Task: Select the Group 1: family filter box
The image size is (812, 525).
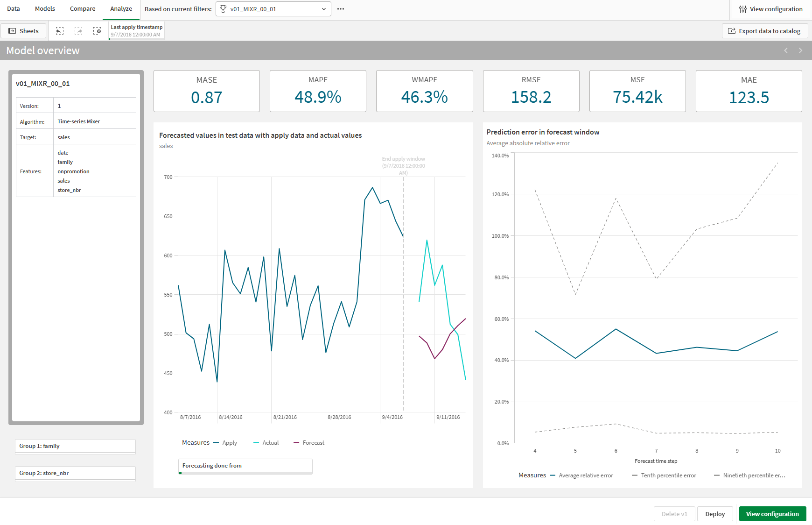Action: pyautogui.click(x=75, y=446)
